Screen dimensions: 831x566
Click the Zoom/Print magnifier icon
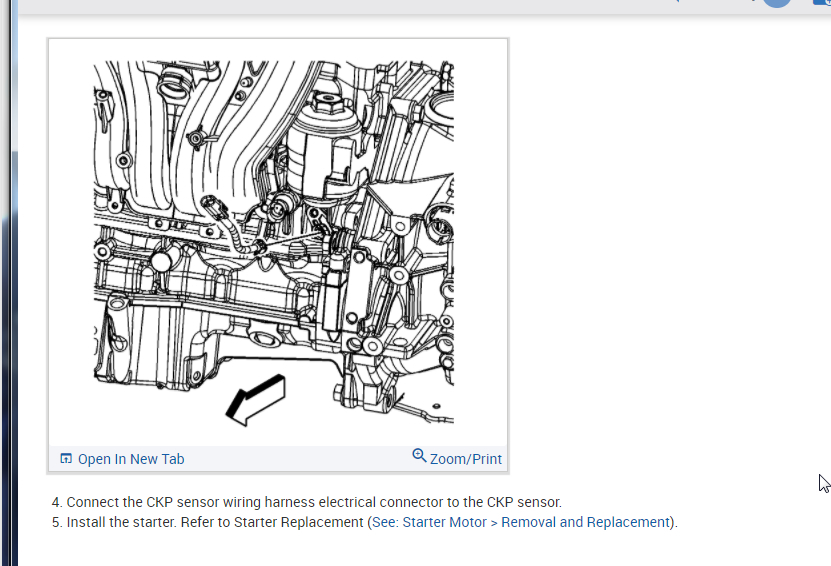point(419,456)
